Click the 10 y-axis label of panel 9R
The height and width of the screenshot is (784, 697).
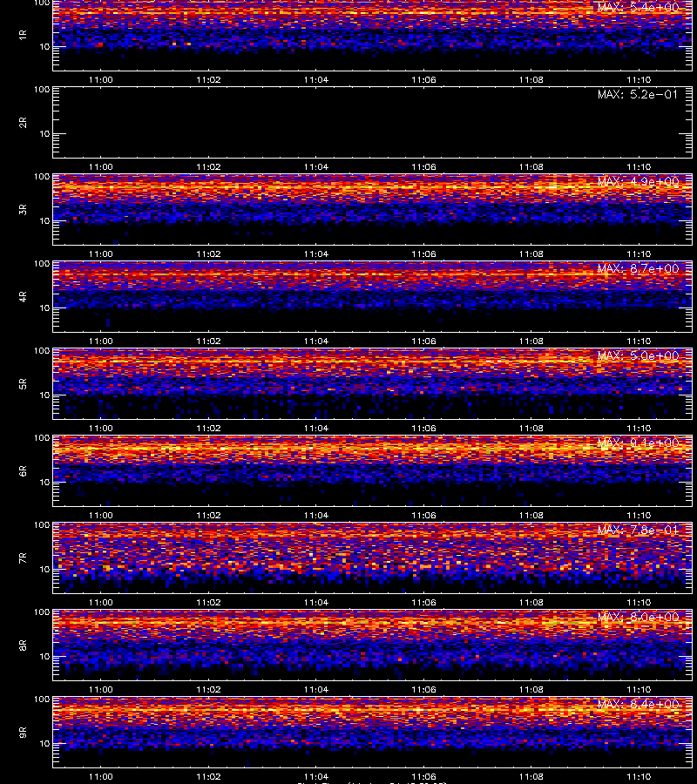[44, 744]
